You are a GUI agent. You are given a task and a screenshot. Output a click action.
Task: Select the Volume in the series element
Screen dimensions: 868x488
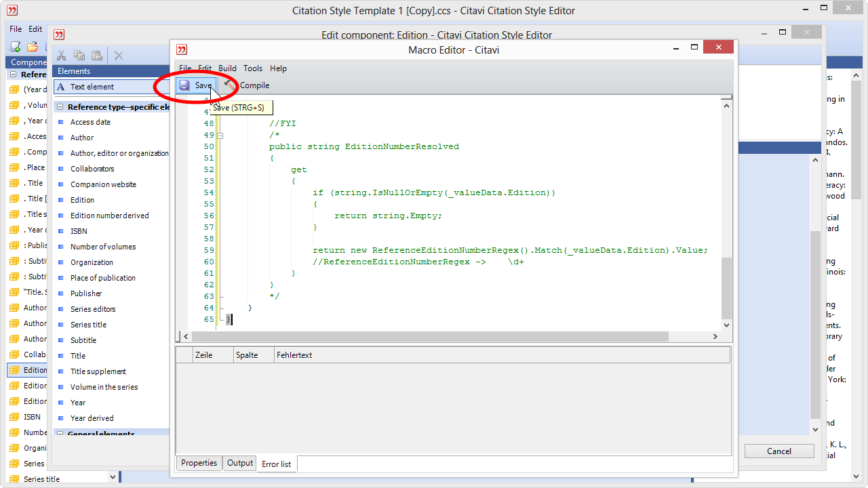pyautogui.click(x=104, y=387)
